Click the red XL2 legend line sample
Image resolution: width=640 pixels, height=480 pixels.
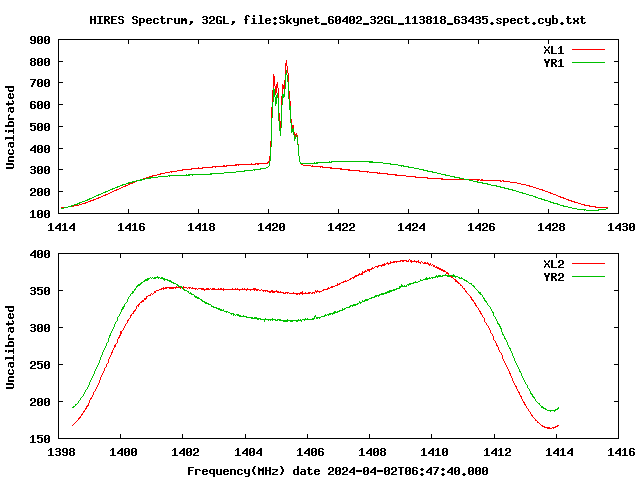pos(589,264)
